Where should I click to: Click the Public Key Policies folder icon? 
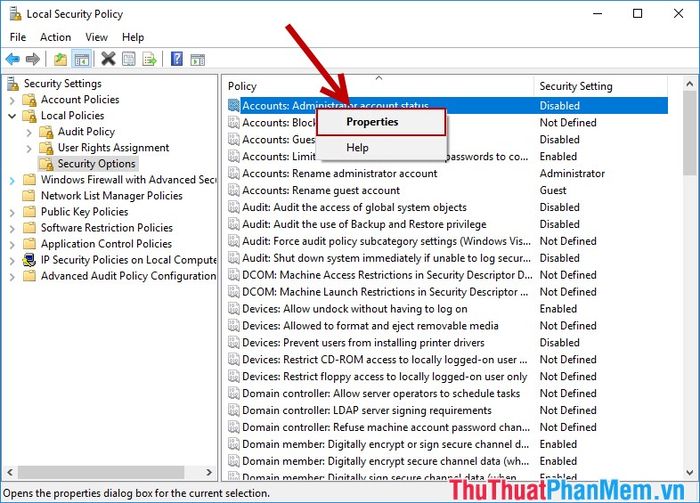[x=29, y=212]
